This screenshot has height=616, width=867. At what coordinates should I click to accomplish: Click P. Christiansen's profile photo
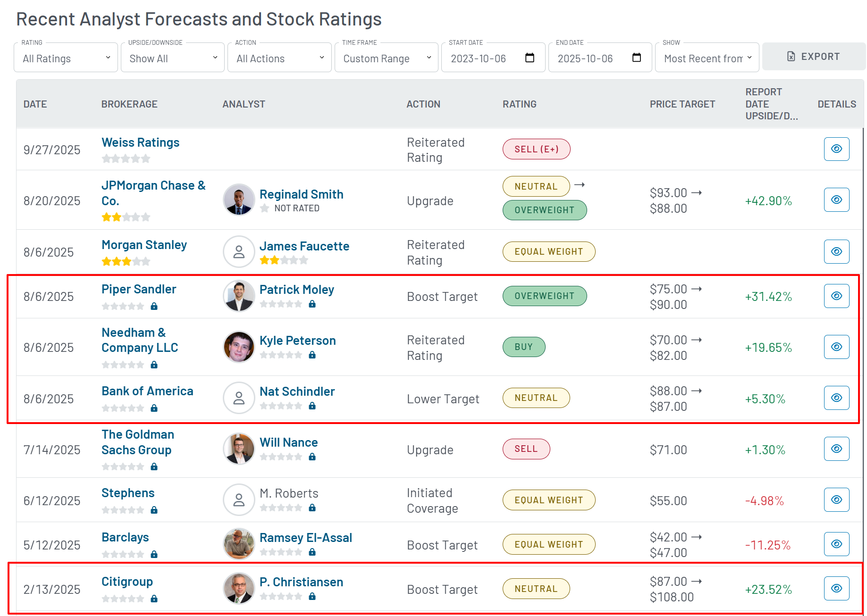(x=239, y=589)
